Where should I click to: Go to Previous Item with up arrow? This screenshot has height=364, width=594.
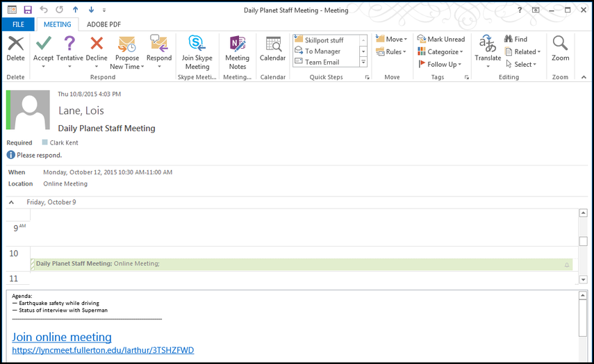pyautogui.click(x=76, y=10)
